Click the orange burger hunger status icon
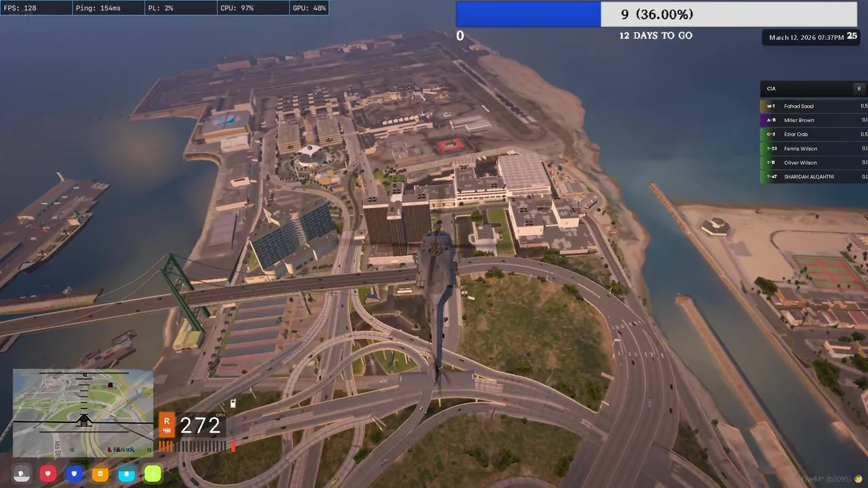Screen dimensions: 868x488 tap(100, 474)
